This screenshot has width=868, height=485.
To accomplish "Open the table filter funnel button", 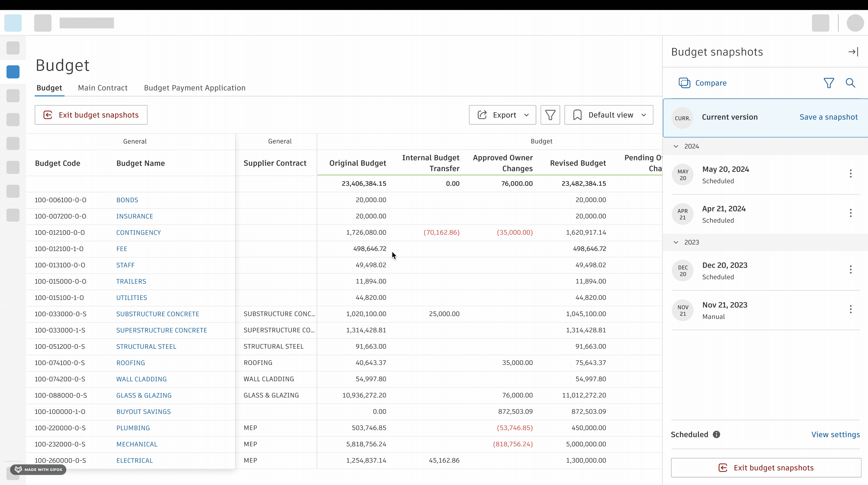I will pyautogui.click(x=550, y=115).
